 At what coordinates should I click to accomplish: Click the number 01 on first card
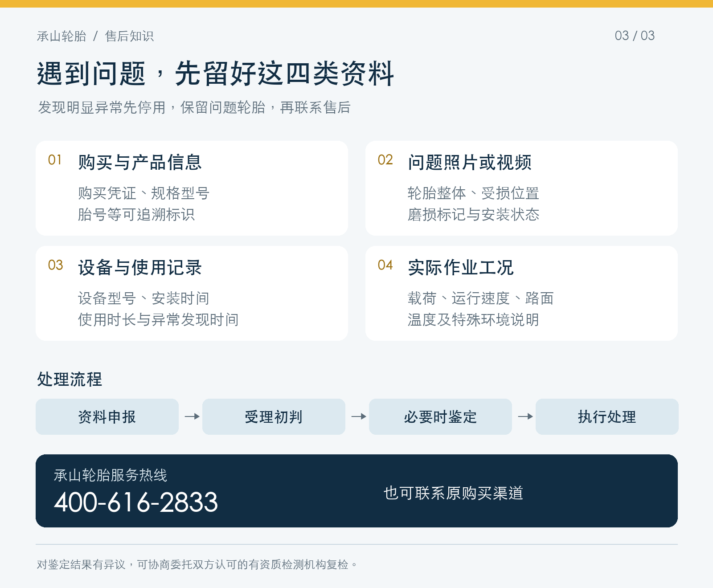click(x=55, y=160)
